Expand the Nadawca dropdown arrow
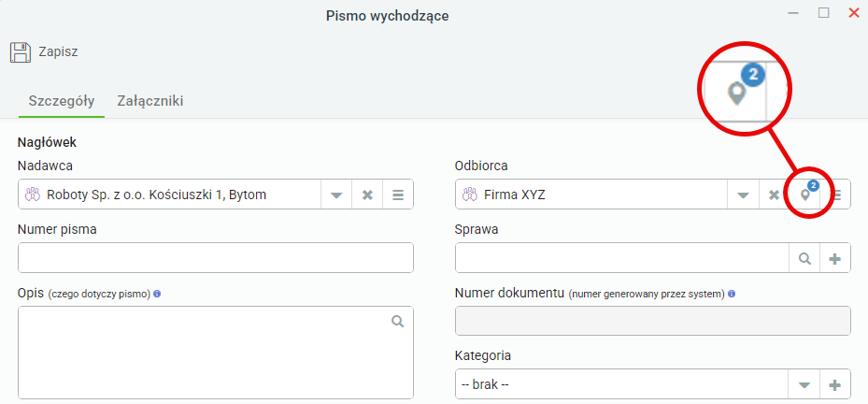 (336, 195)
